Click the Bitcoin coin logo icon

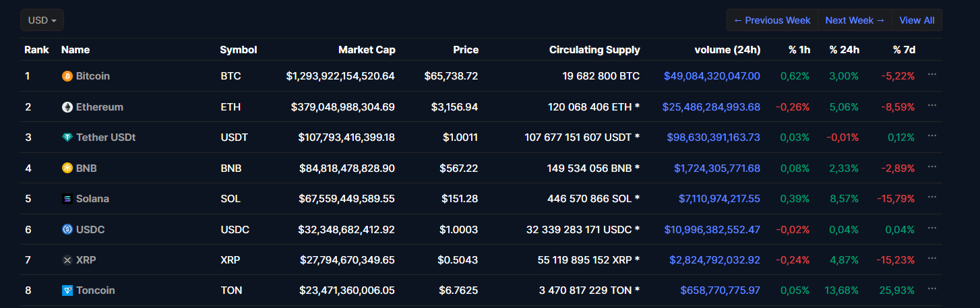click(67, 76)
